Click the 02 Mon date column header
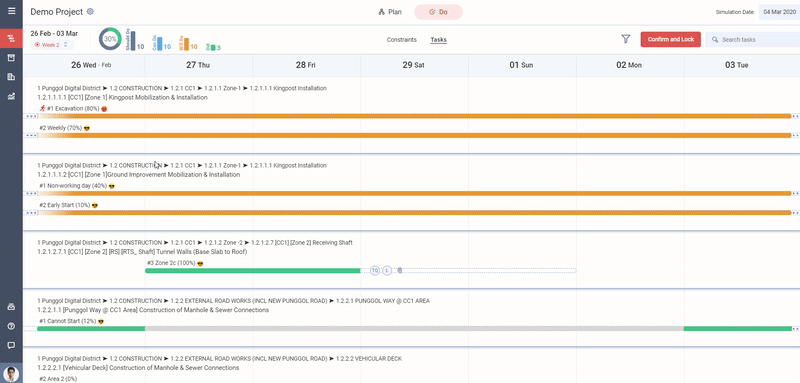The width and height of the screenshot is (800, 383). [629, 65]
